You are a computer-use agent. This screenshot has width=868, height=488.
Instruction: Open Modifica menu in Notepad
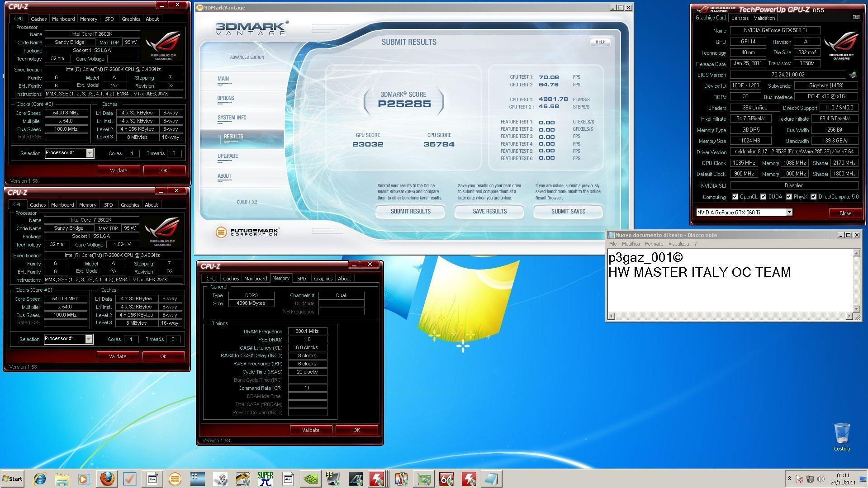[x=631, y=244]
